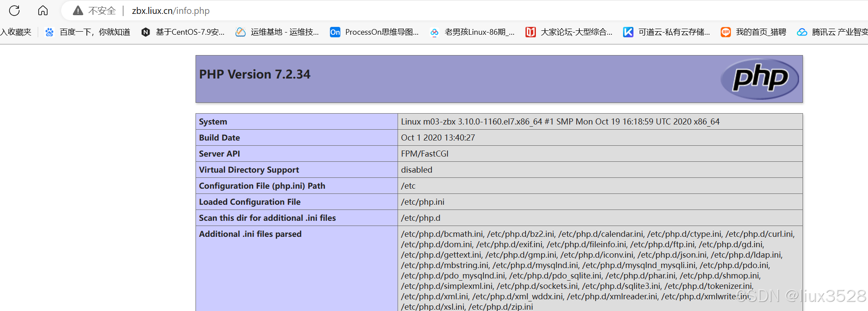Select the Server API row label
868x311 pixels.
(x=219, y=154)
